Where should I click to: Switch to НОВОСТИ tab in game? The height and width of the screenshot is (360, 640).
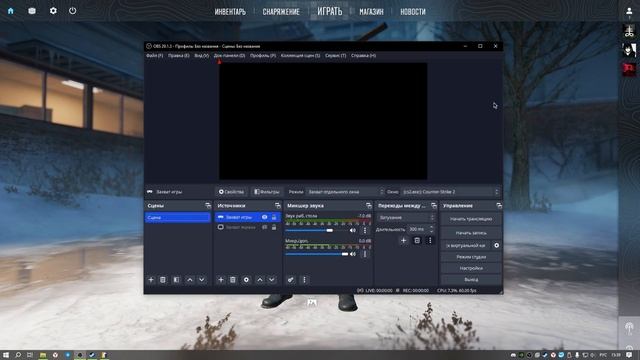[413, 12]
